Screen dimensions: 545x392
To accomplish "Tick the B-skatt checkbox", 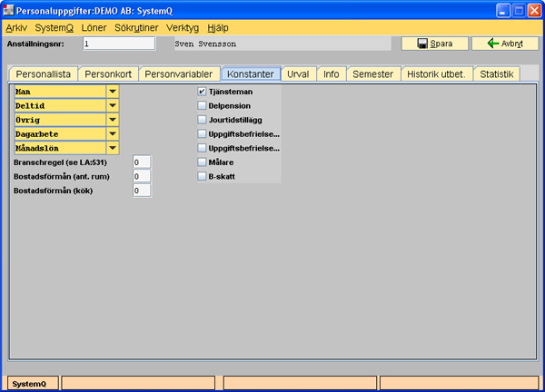I will coord(202,176).
